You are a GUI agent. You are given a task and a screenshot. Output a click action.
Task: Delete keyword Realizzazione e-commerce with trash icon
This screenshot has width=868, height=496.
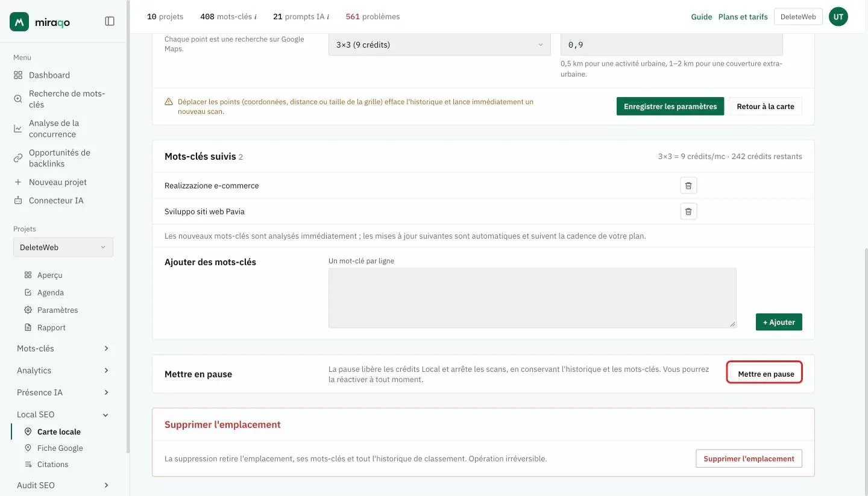[x=688, y=186]
